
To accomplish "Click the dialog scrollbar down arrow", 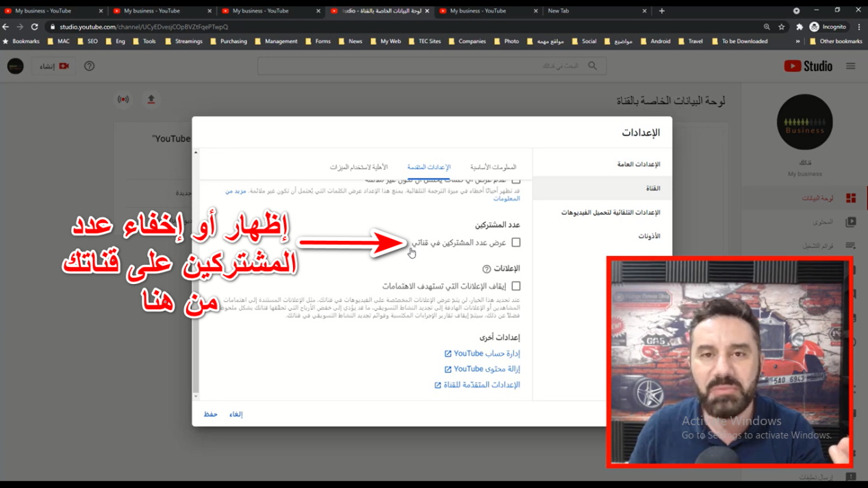I will pyautogui.click(x=196, y=396).
